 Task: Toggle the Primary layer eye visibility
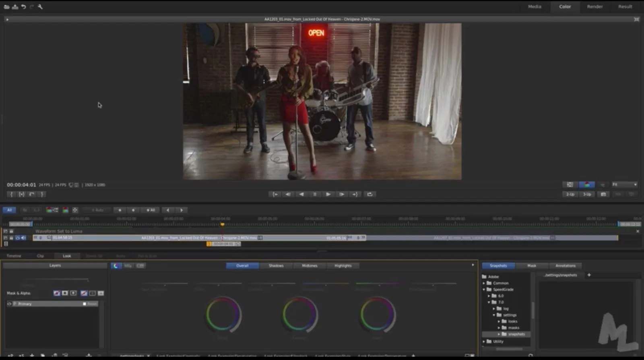9,304
